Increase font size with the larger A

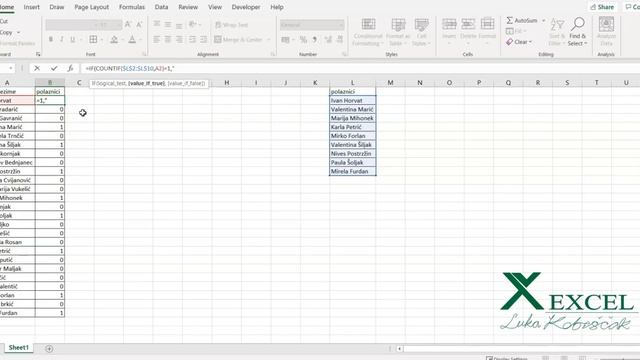[128, 25]
